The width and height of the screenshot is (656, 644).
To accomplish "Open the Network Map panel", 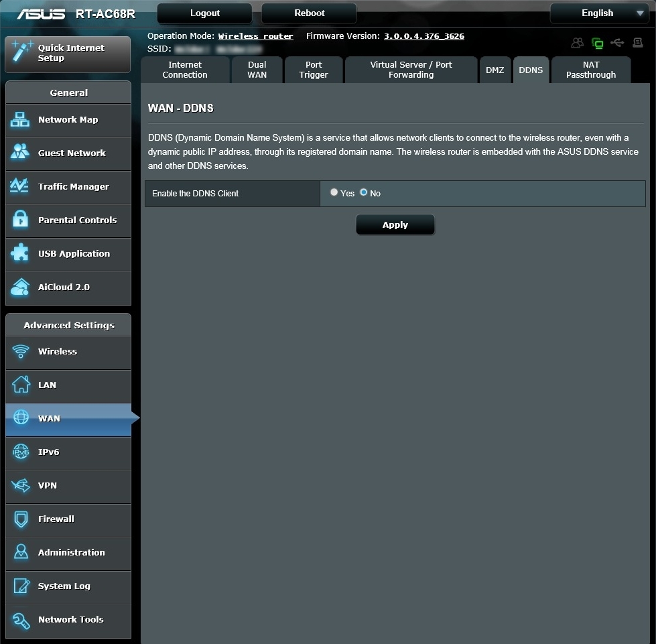I will (x=67, y=120).
